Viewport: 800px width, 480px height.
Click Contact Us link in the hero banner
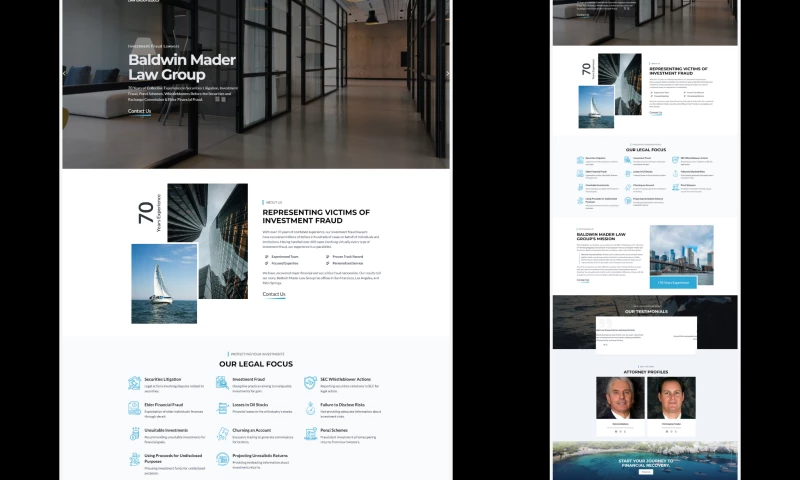(x=139, y=111)
